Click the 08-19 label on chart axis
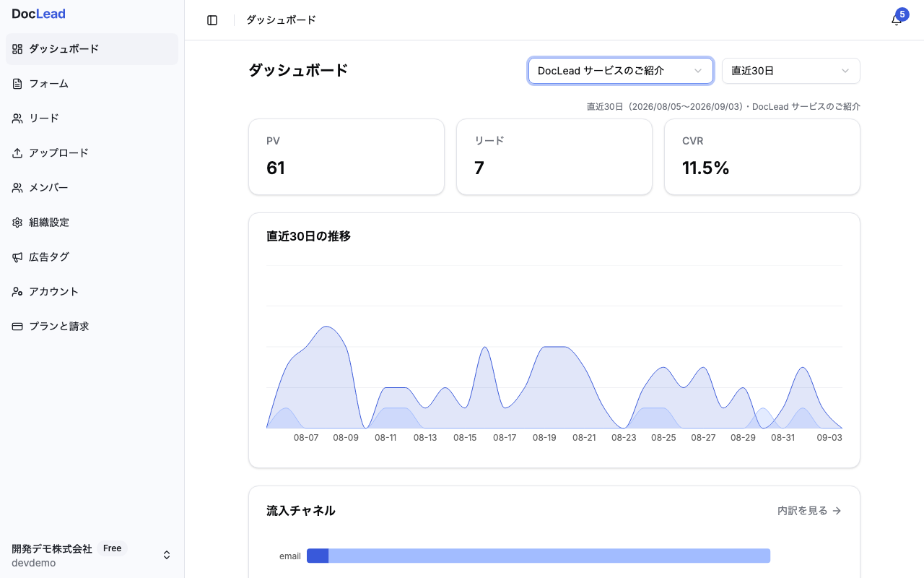 coord(544,438)
